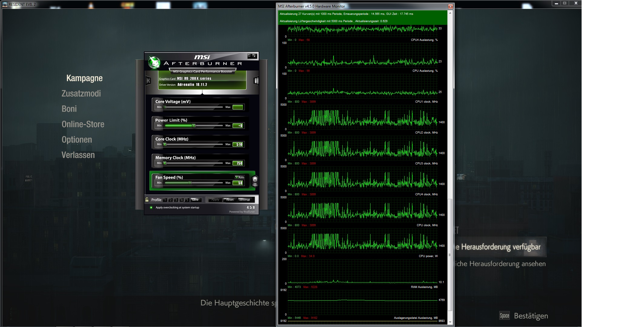Select profile slot 1
This screenshot has height=327, width=644.
point(165,200)
